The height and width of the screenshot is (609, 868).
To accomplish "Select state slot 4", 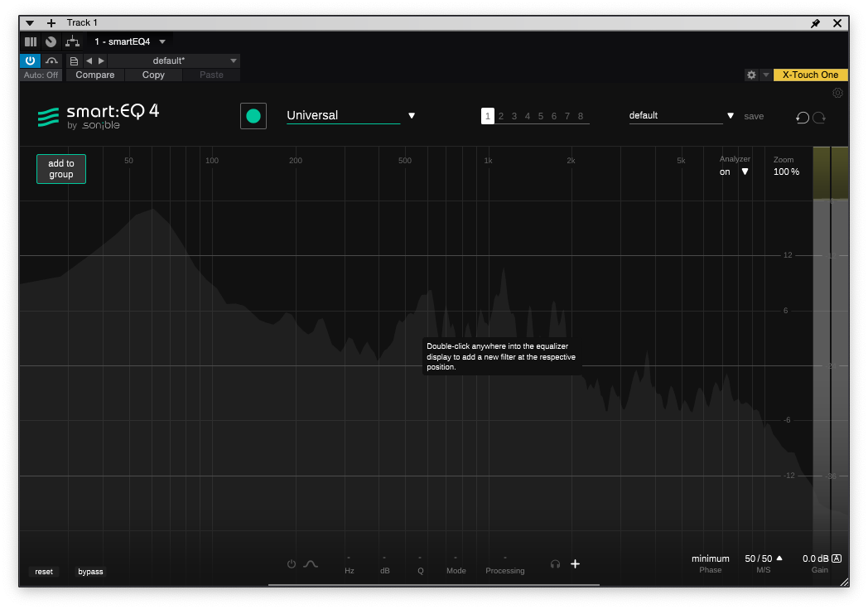I will tap(528, 116).
